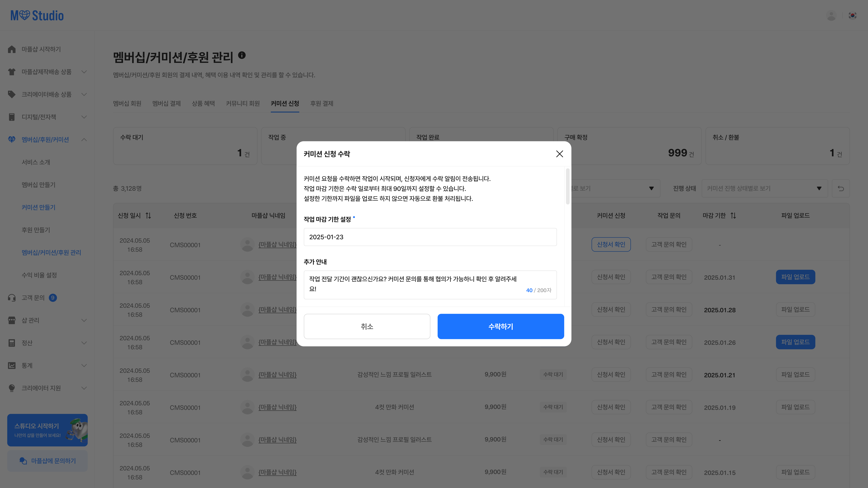Click the 작업 마감 기한 date field
The image size is (868, 488).
[x=430, y=237]
